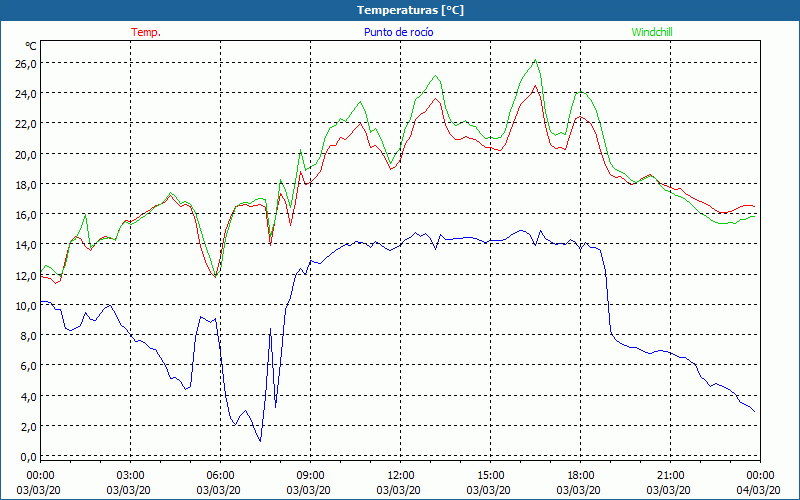Click the '18:00' time axis label
The width and height of the screenshot is (800, 500).
pos(581,476)
